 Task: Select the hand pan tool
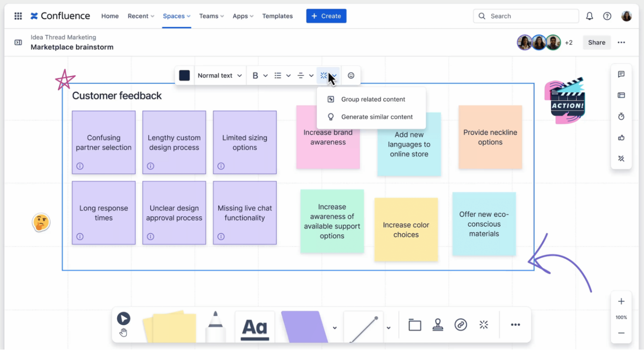tap(123, 332)
